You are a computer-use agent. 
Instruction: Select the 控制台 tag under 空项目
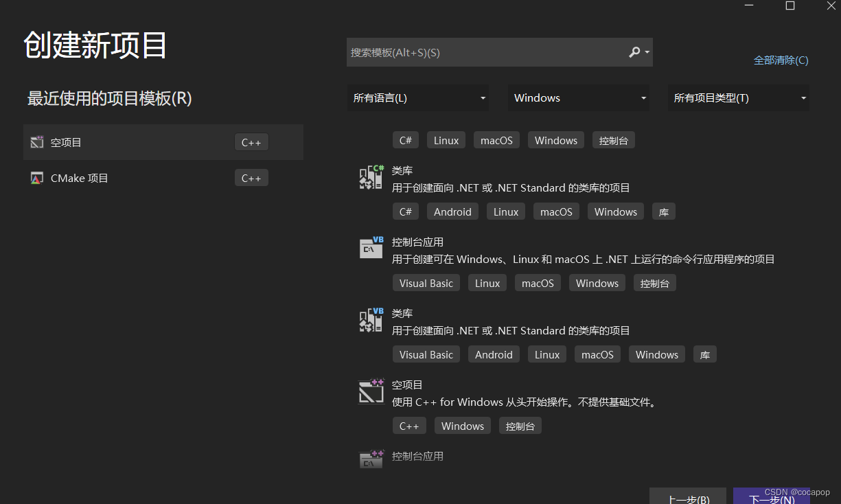pos(520,425)
